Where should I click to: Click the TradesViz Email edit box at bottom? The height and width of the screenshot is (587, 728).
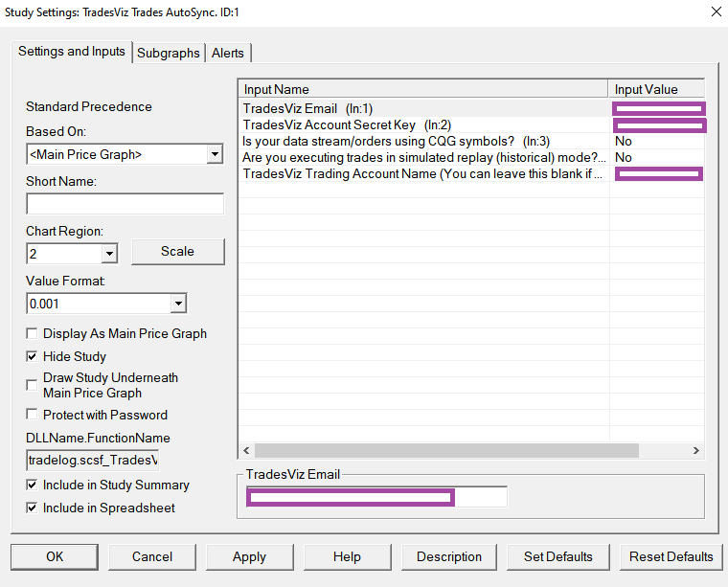[x=377, y=497]
